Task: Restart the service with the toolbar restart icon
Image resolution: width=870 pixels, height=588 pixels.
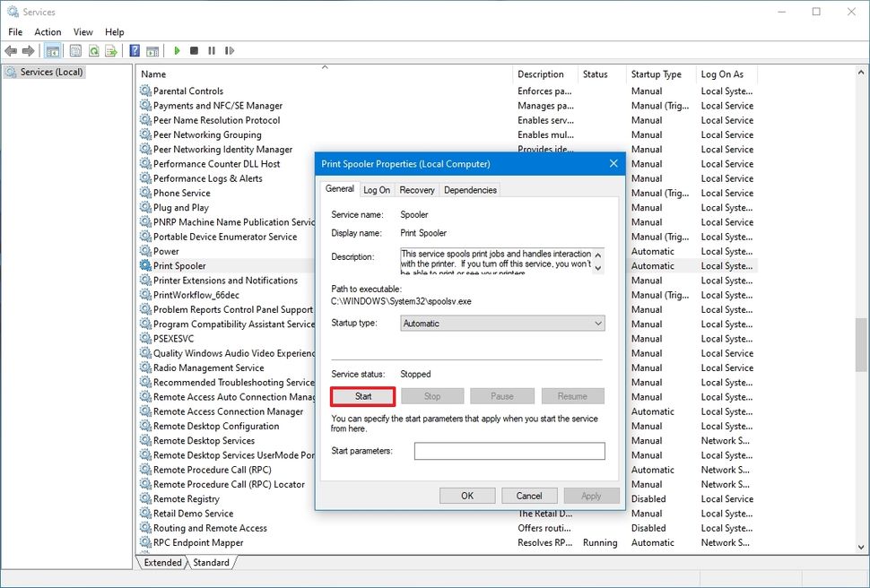Action: (x=231, y=51)
